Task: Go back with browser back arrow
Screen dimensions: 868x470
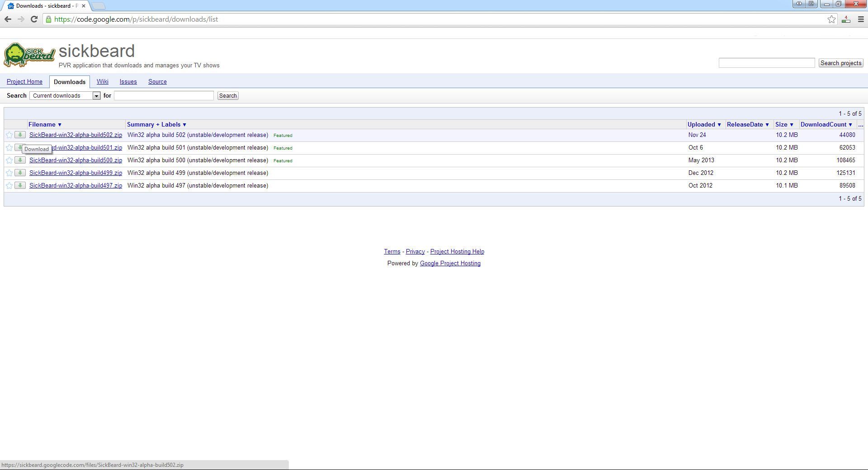Action: pyautogui.click(x=8, y=19)
